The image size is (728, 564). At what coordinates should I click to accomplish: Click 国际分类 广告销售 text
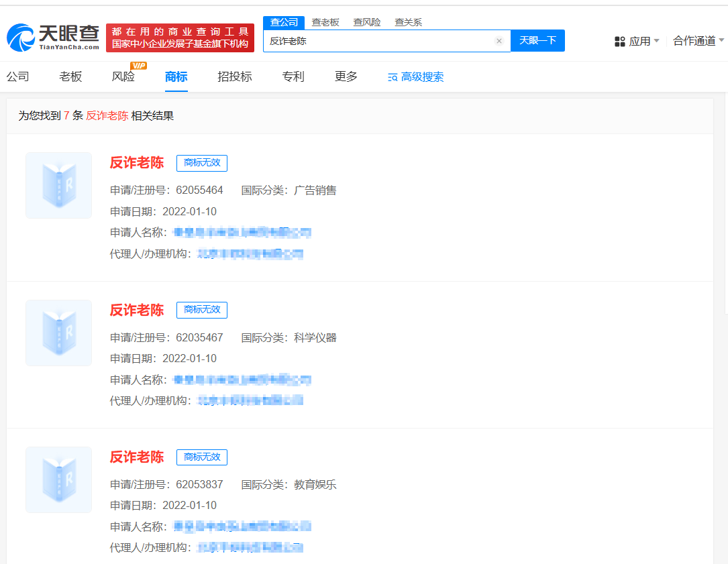tap(289, 190)
